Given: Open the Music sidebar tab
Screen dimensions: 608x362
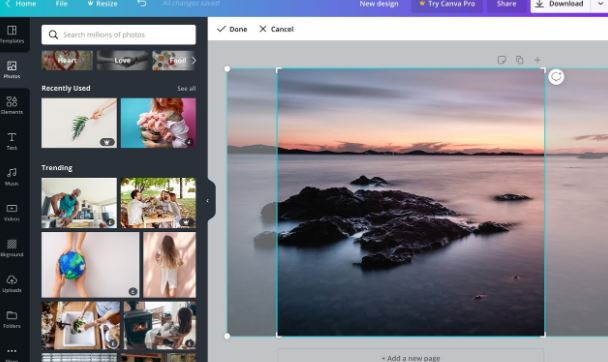Looking at the screenshot, I should [x=12, y=177].
